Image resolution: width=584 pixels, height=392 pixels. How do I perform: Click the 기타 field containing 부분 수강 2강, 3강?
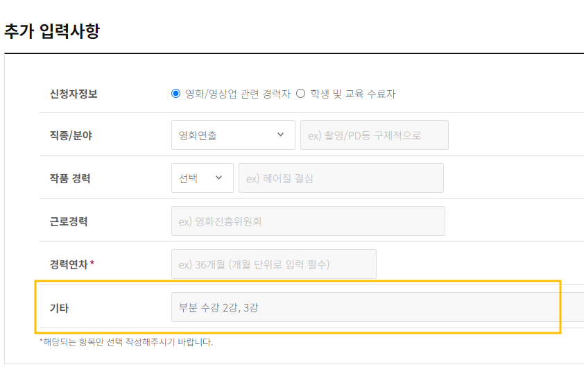pyautogui.click(x=378, y=307)
